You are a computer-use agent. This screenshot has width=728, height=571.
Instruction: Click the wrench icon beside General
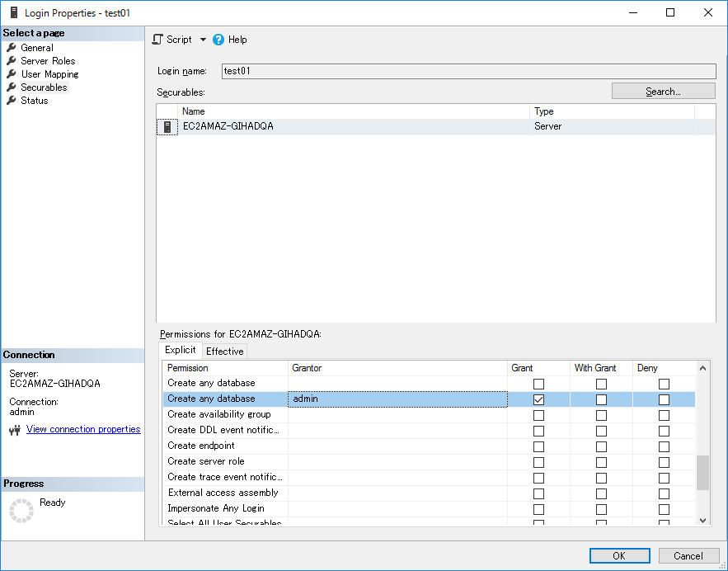click(x=12, y=48)
